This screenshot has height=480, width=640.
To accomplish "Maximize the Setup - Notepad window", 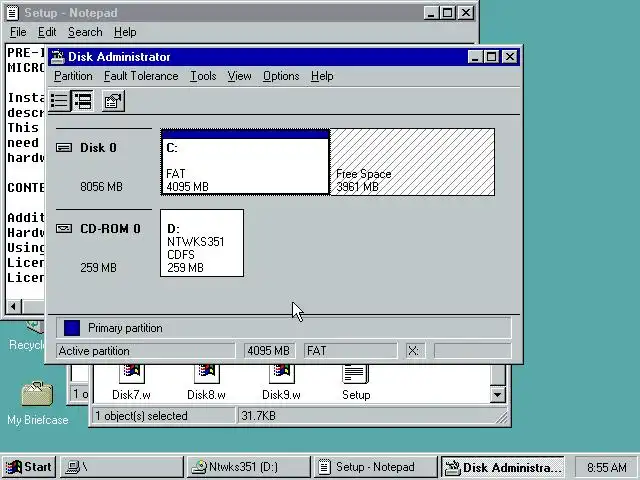I will tap(447, 13).
